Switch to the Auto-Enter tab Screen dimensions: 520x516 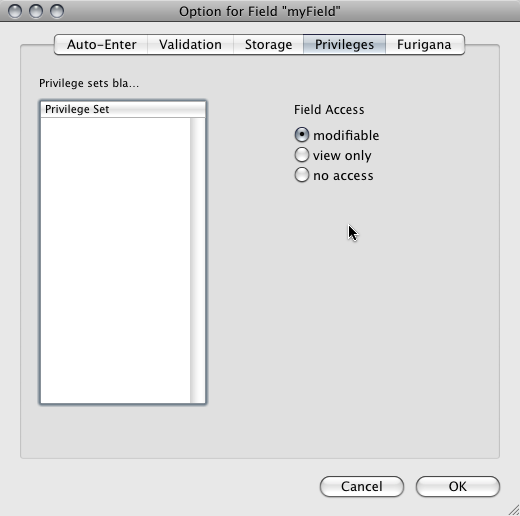(x=101, y=44)
